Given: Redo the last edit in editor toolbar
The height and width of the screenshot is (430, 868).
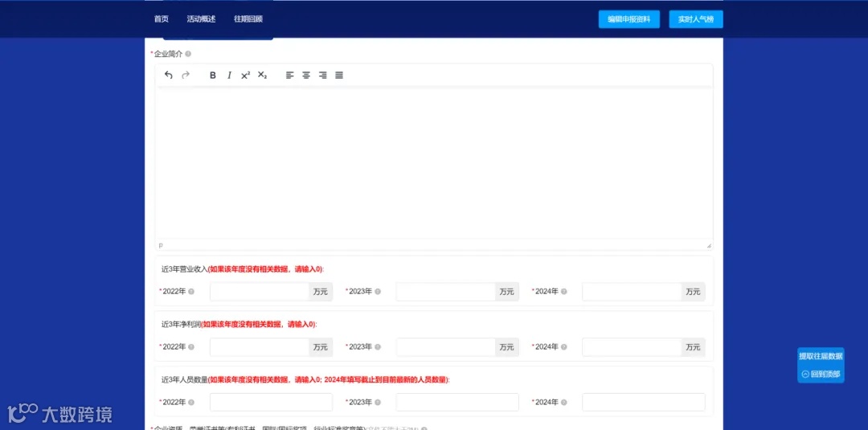Looking at the screenshot, I should pyautogui.click(x=186, y=76).
